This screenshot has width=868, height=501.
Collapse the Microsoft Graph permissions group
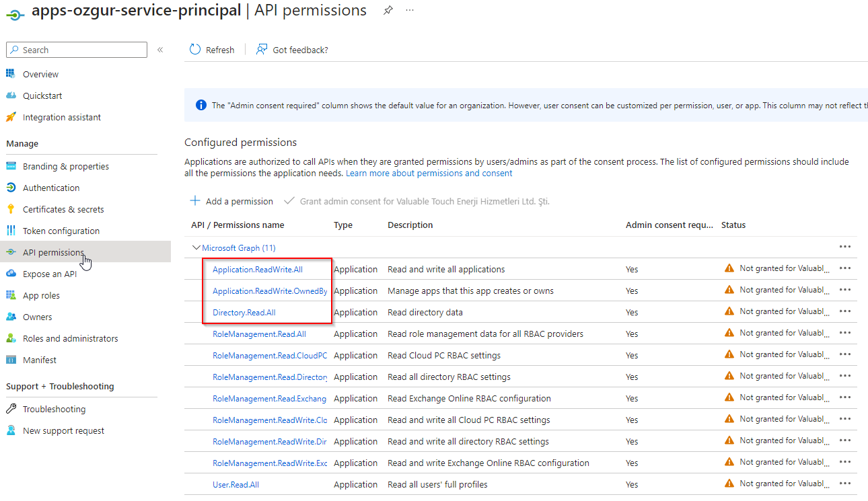(195, 247)
